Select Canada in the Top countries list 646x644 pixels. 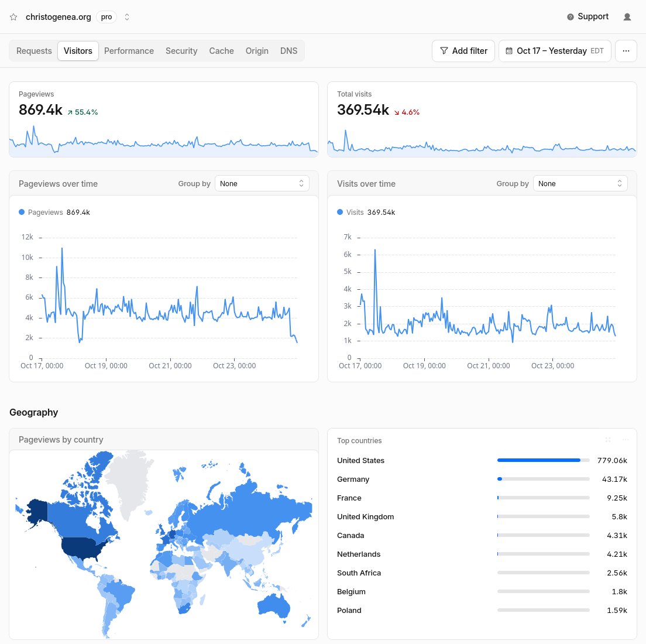tap(482, 535)
